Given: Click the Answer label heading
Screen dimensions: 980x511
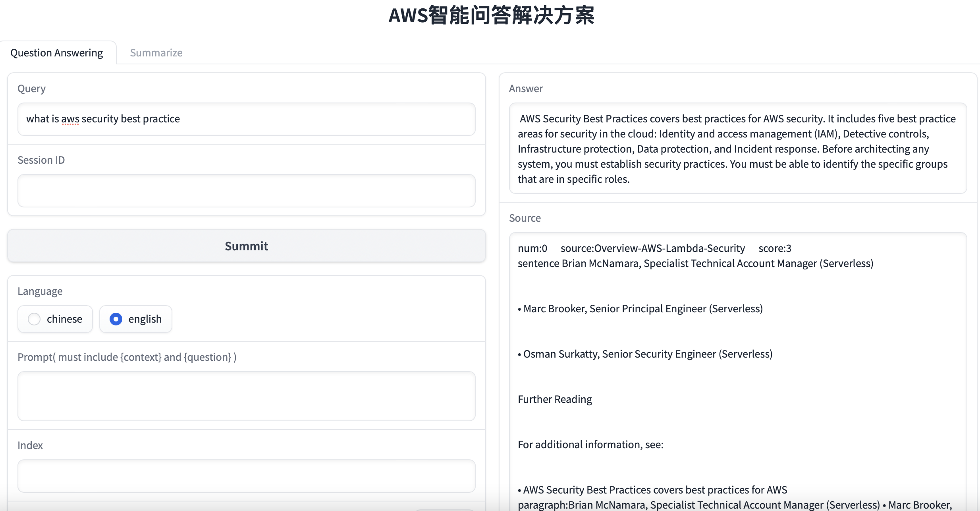Looking at the screenshot, I should point(526,89).
